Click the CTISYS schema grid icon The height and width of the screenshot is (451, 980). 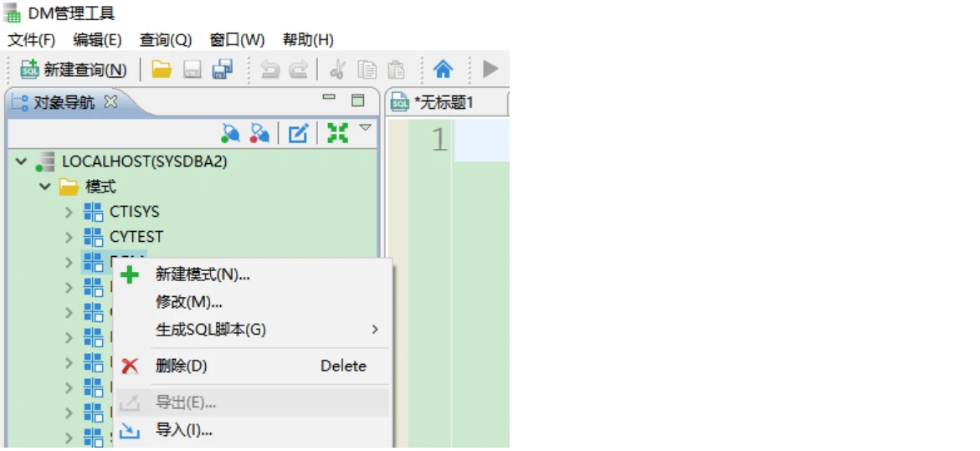[93, 212]
